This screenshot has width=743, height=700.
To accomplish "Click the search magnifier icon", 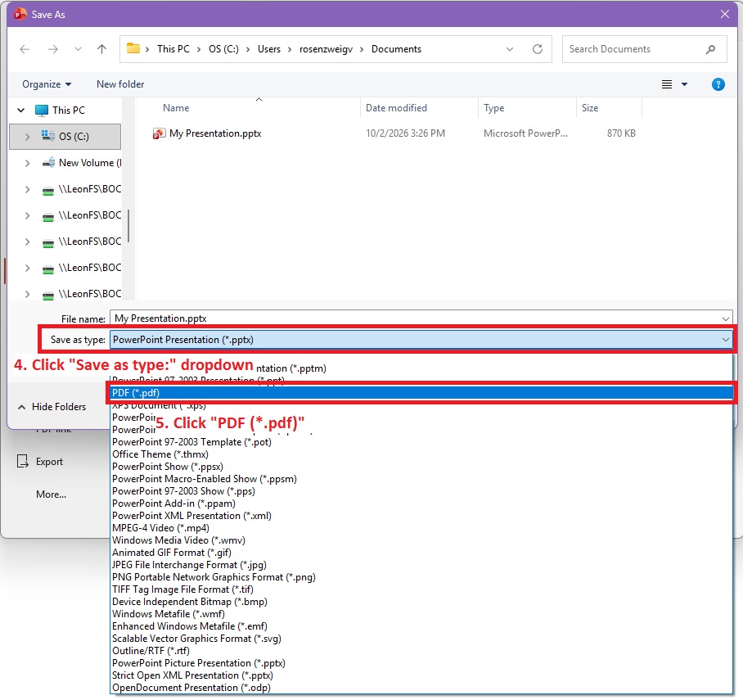I will coord(710,49).
